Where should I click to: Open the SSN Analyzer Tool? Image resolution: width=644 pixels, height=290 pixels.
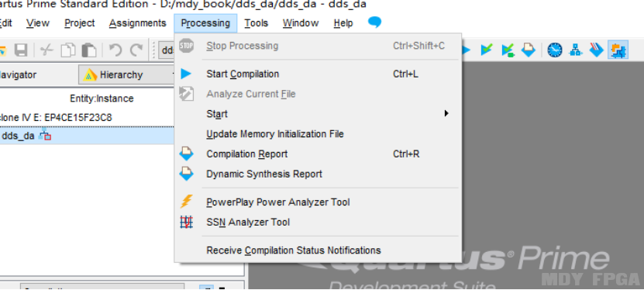click(248, 223)
